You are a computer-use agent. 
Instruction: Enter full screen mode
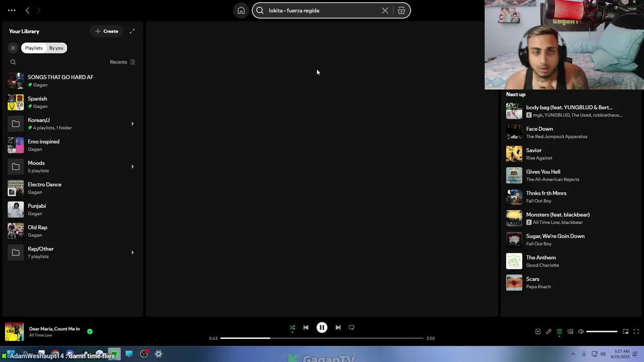tap(636, 331)
